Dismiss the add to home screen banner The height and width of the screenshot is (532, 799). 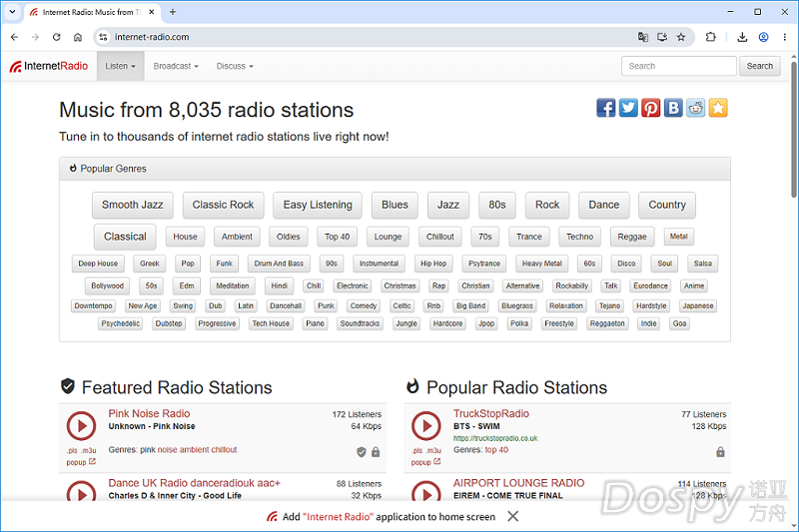click(x=513, y=516)
